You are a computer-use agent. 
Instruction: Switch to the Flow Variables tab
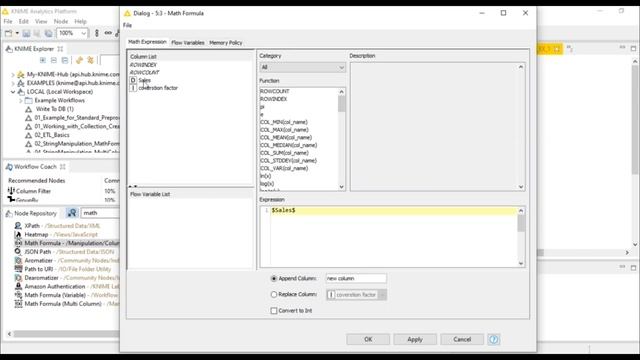pyautogui.click(x=188, y=42)
